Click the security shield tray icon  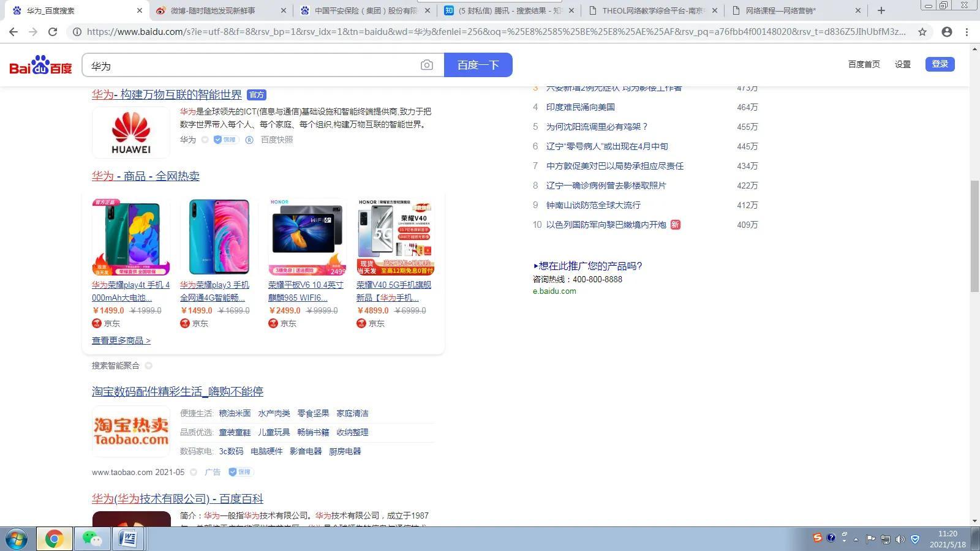pyautogui.click(x=915, y=539)
